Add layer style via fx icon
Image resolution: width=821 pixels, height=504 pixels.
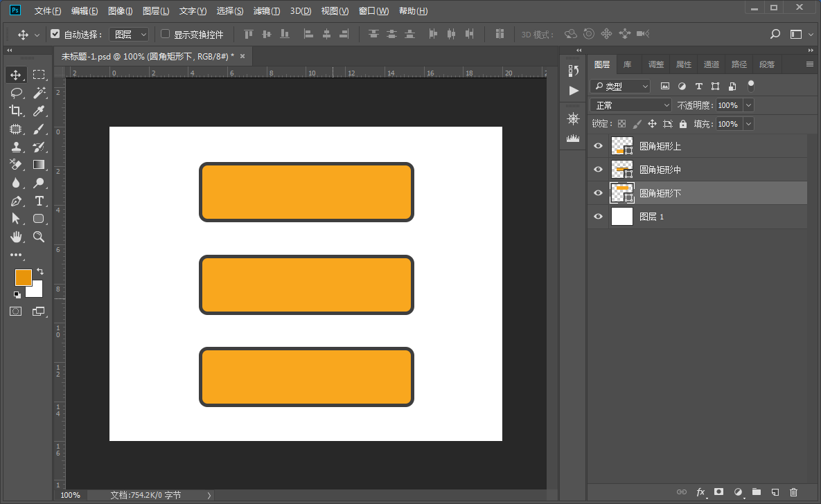pyautogui.click(x=700, y=492)
